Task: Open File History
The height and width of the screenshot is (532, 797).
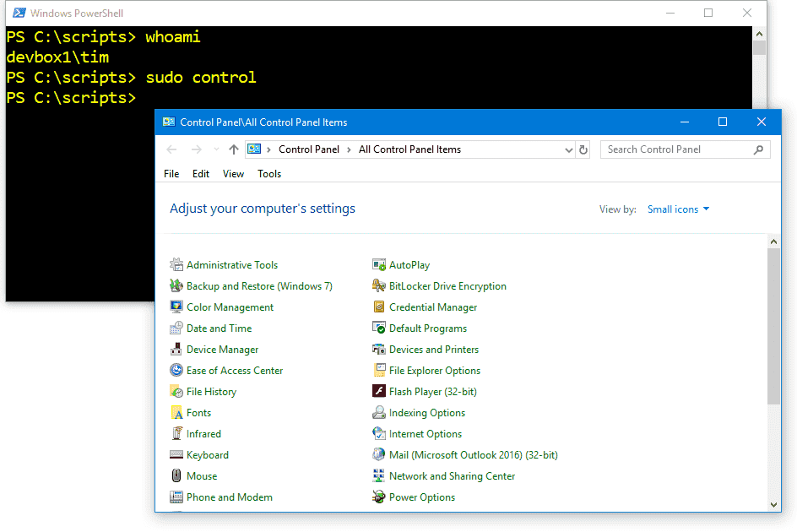Action: click(x=210, y=391)
